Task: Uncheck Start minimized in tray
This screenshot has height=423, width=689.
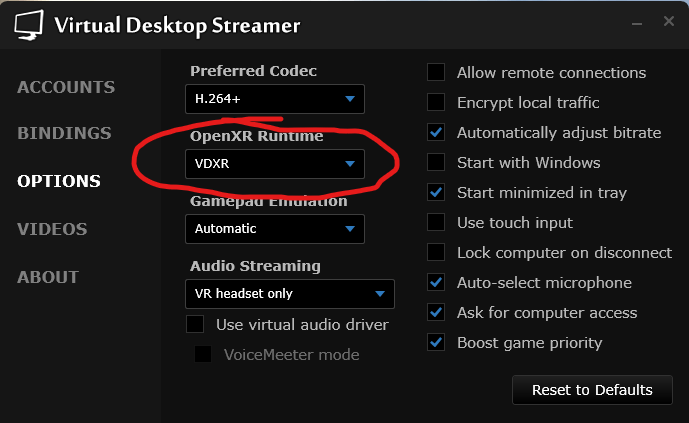Action: pos(436,192)
